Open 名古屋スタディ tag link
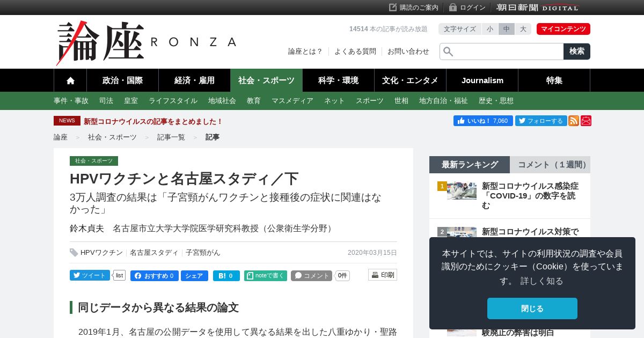 [154, 253]
